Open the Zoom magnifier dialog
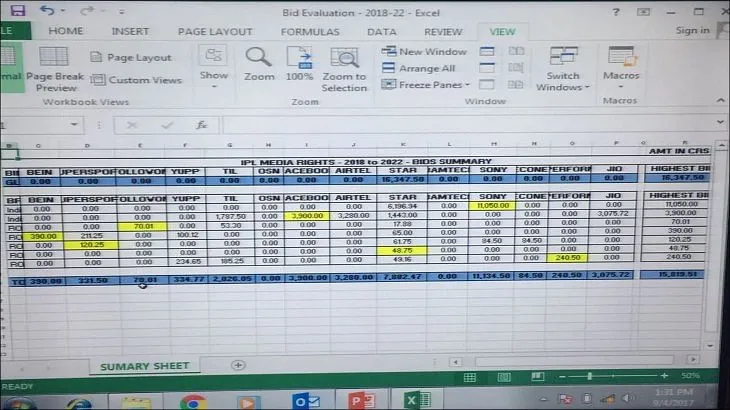 [x=259, y=64]
